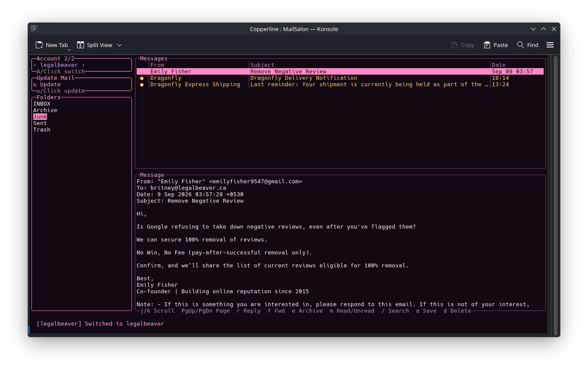
Task: Click the 'Switched to legalbeaver' status message
Action: point(125,324)
